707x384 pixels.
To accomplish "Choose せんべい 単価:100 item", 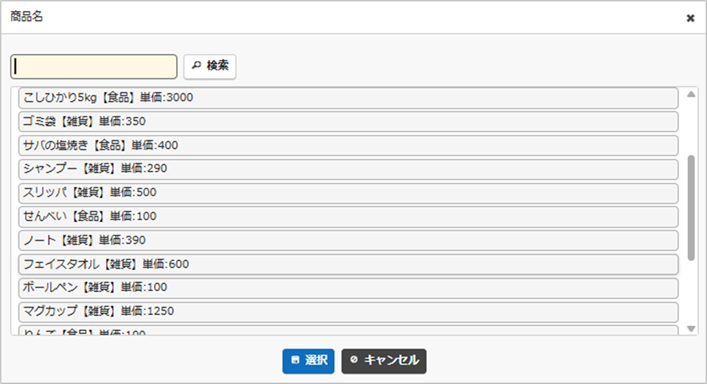I will tap(349, 217).
